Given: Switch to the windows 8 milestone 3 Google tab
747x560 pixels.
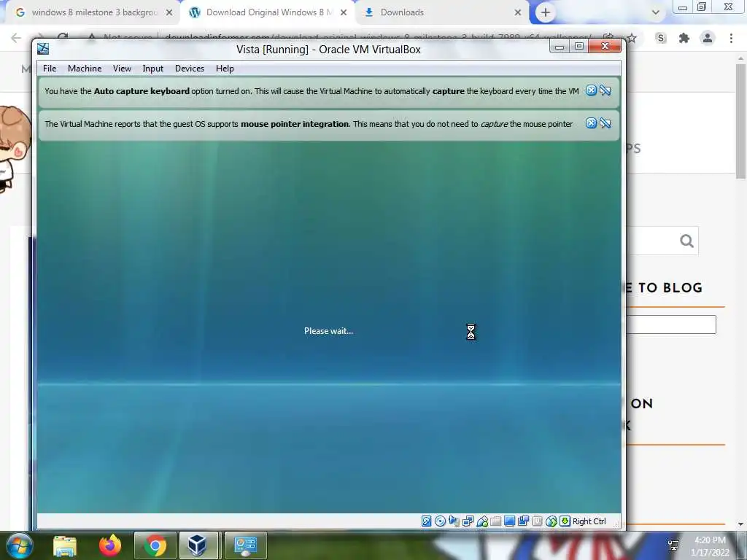Looking at the screenshot, I should point(94,12).
